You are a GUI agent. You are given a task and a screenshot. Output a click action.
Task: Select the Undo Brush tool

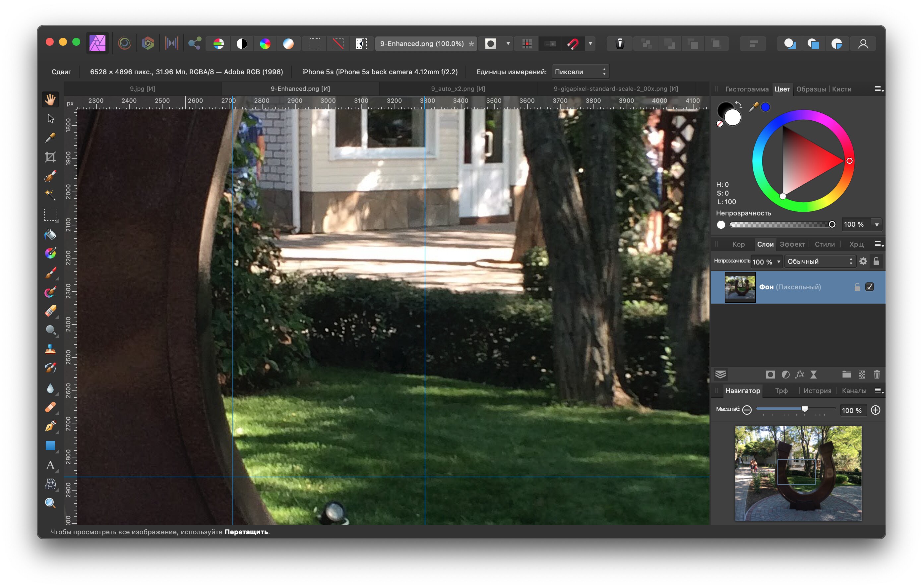50,368
